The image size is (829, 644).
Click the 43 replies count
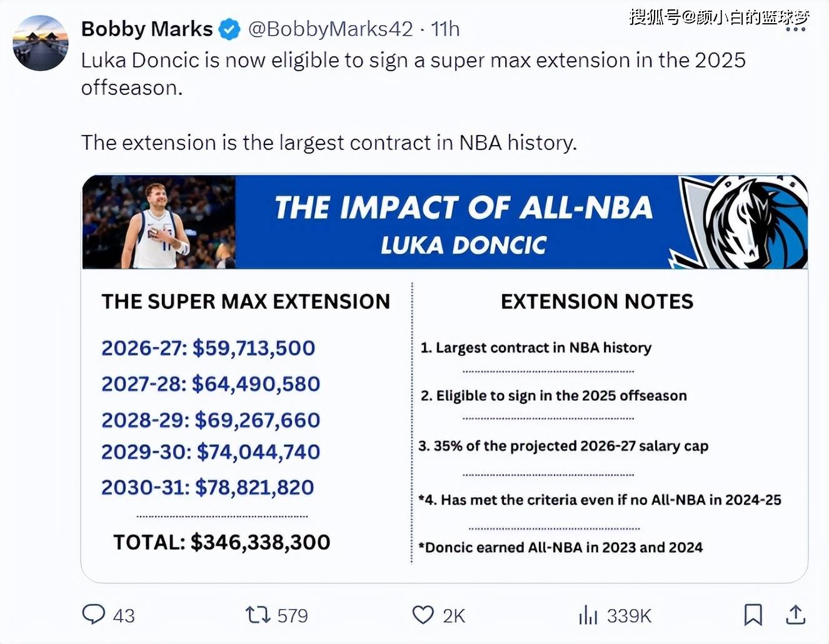124,616
